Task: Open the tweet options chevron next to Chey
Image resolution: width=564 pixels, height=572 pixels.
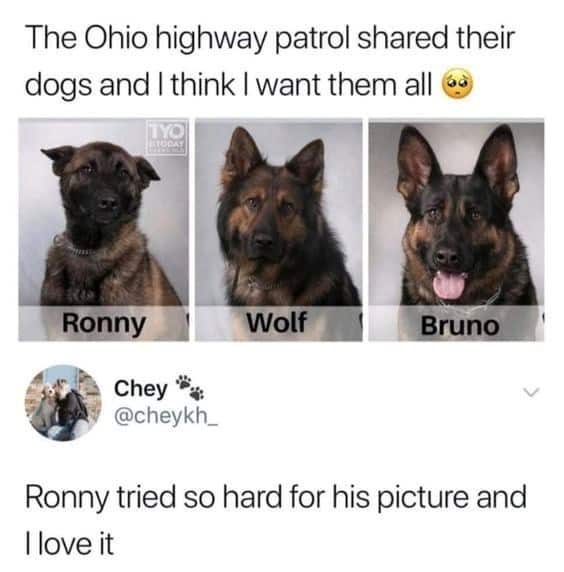Action: pos(530,392)
